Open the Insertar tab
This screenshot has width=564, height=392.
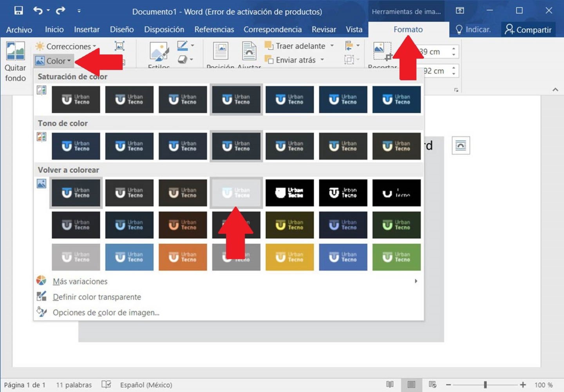point(87,29)
